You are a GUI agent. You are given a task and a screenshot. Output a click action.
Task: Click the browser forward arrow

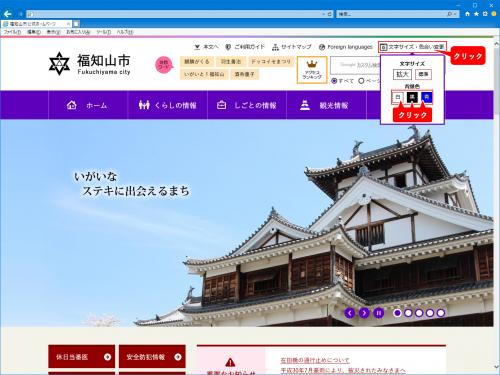pos(20,14)
